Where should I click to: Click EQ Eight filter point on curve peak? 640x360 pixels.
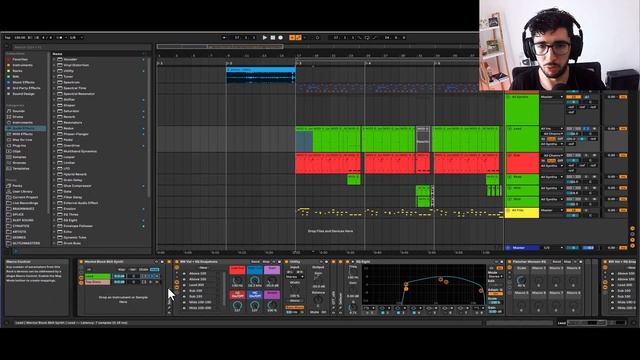[x=440, y=279]
